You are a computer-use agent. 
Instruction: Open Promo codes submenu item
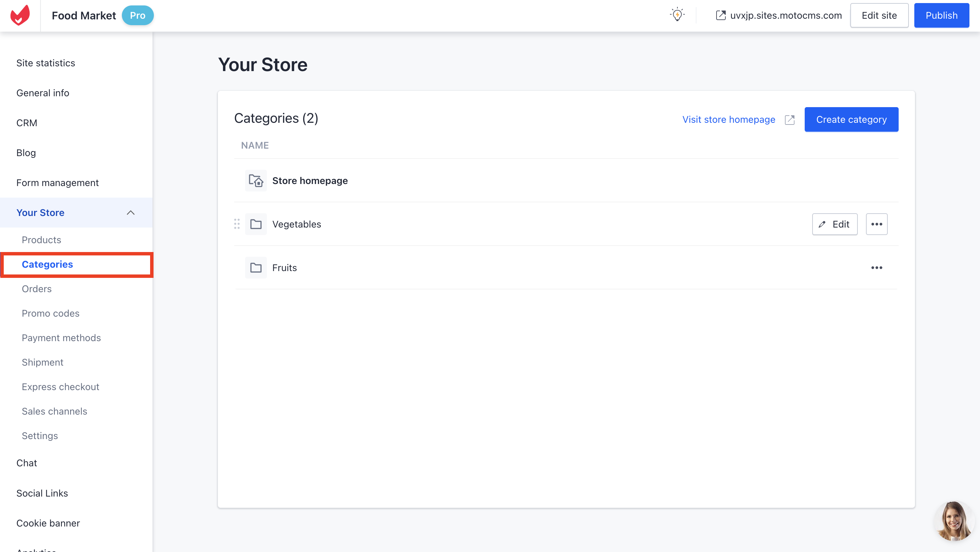tap(51, 313)
